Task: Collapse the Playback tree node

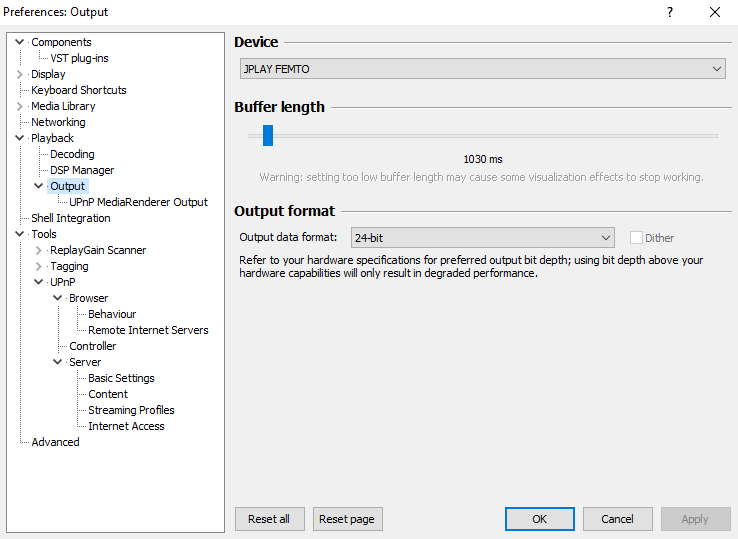Action: click(19, 138)
